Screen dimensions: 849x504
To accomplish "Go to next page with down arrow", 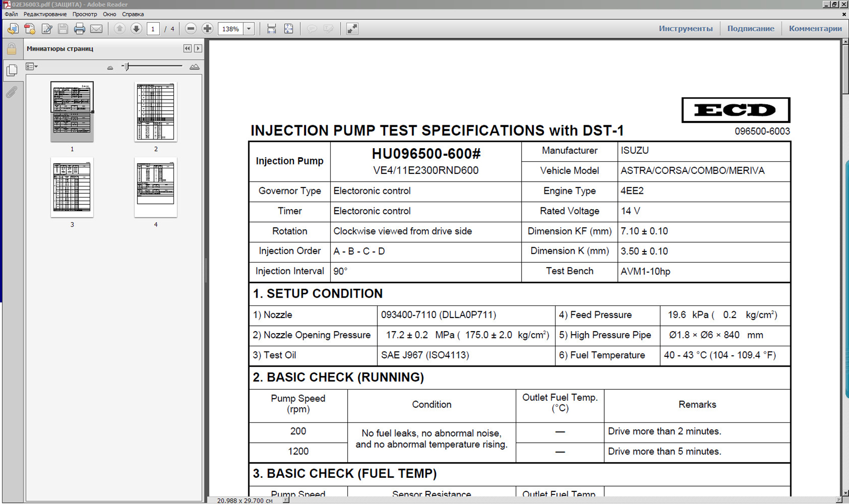I will (x=136, y=29).
